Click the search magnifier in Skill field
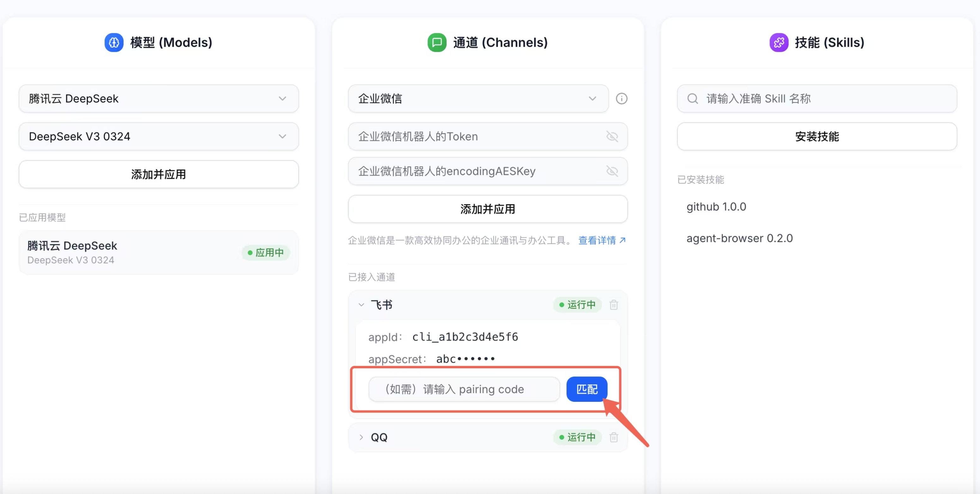Screen dimensions: 980x494 coord(693,99)
